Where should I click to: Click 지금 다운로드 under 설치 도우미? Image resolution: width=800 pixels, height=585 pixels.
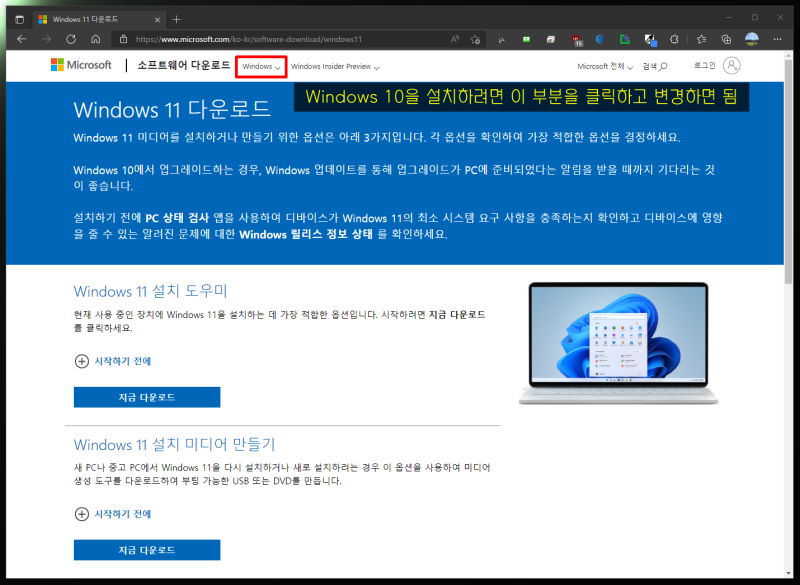point(147,397)
